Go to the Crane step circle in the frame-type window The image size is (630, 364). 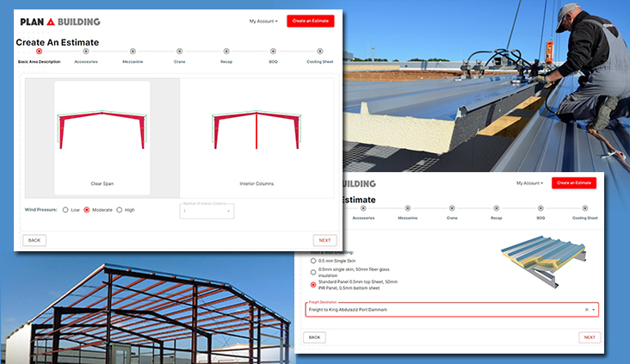pos(180,51)
